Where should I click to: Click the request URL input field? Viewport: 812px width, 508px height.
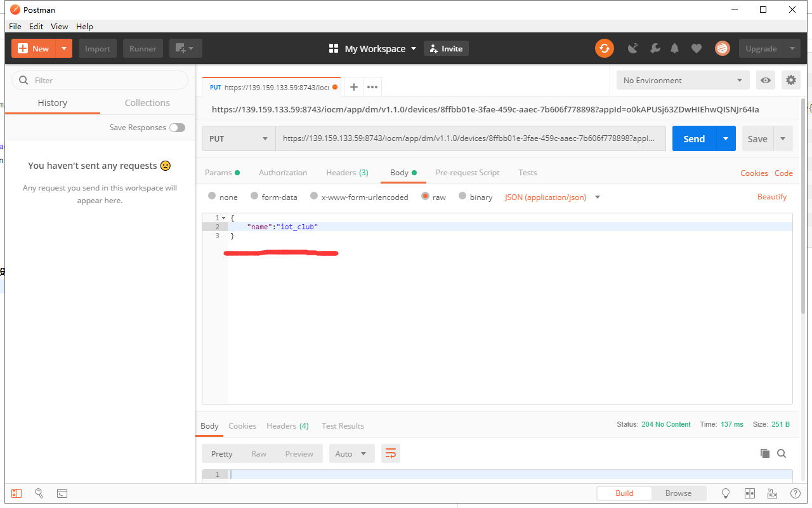point(471,138)
